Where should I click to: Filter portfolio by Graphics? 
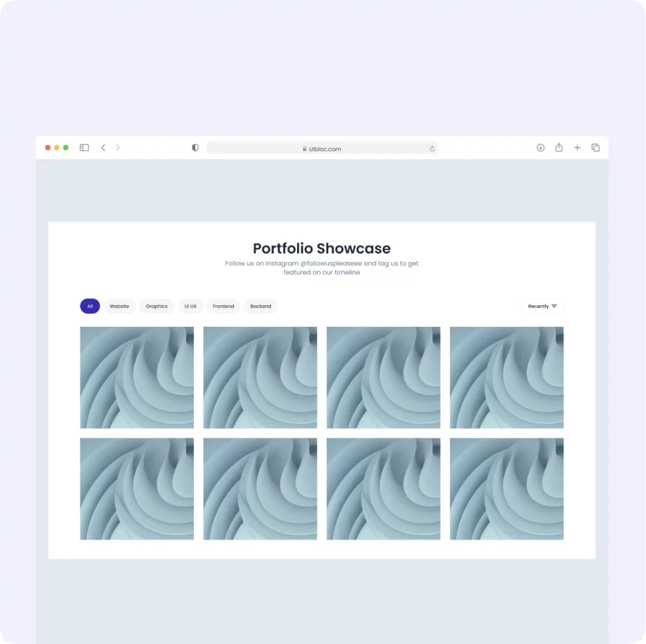(156, 306)
